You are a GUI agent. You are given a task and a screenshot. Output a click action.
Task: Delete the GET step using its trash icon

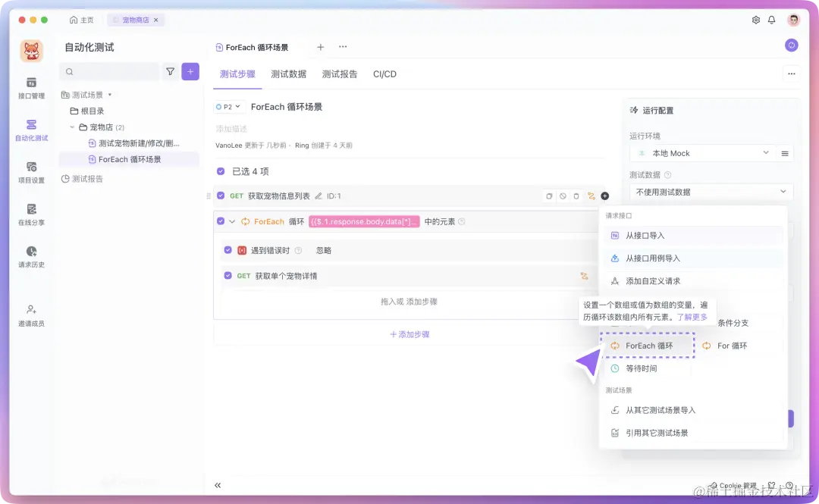tap(576, 196)
